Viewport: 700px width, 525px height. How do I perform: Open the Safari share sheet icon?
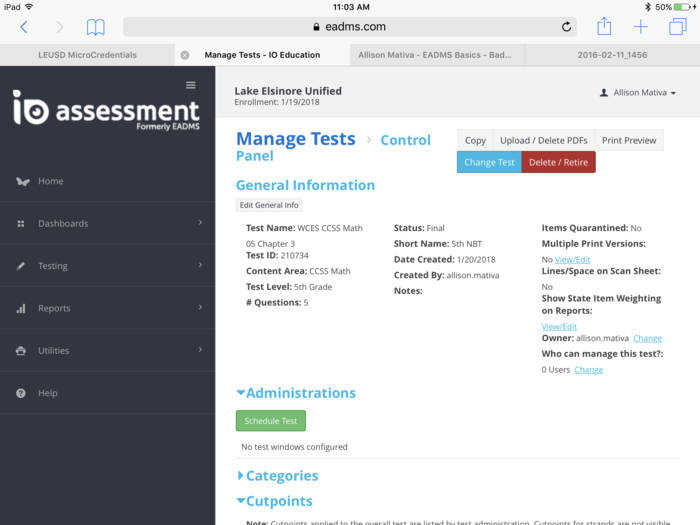[x=604, y=27]
